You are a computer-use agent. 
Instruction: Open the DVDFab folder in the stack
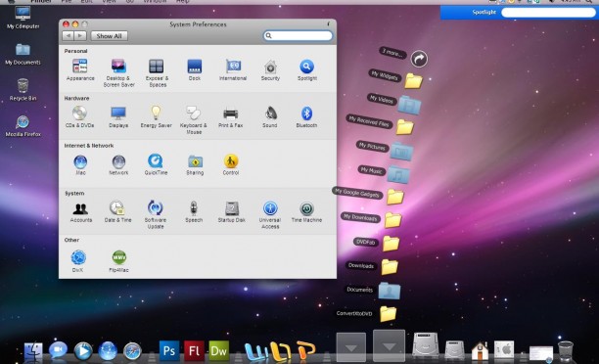(392, 244)
